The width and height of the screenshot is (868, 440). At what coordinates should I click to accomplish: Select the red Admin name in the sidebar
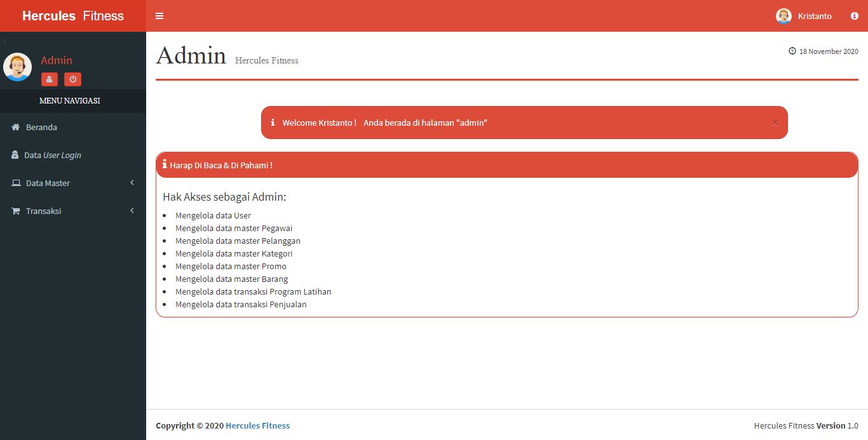pos(57,60)
